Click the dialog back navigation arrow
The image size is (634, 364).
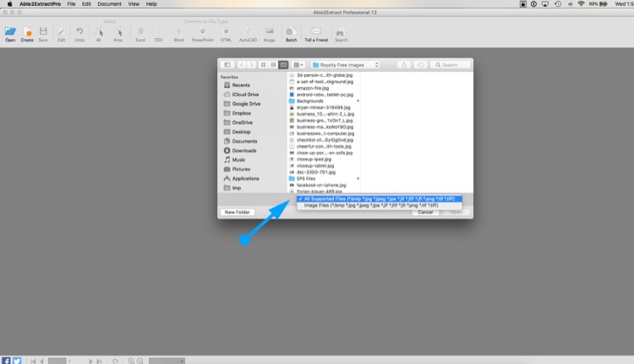242,65
